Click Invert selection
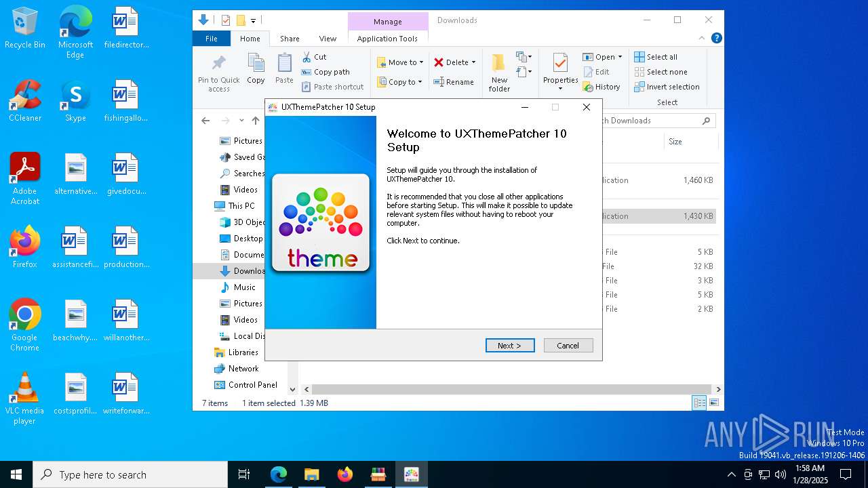Image resolution: width=868 pixels, height=488 pixels. (667, 87)
